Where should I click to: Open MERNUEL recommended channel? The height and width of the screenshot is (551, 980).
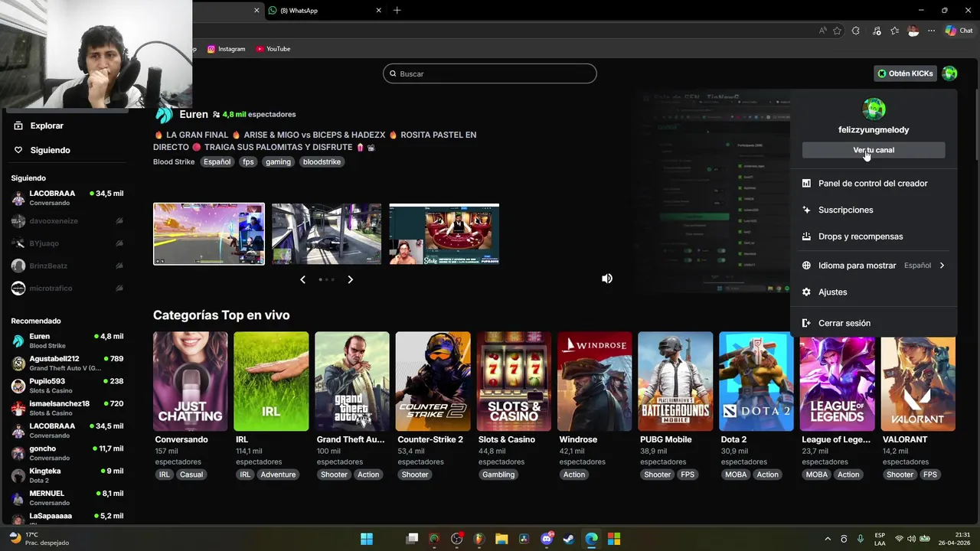coord(67,497)
